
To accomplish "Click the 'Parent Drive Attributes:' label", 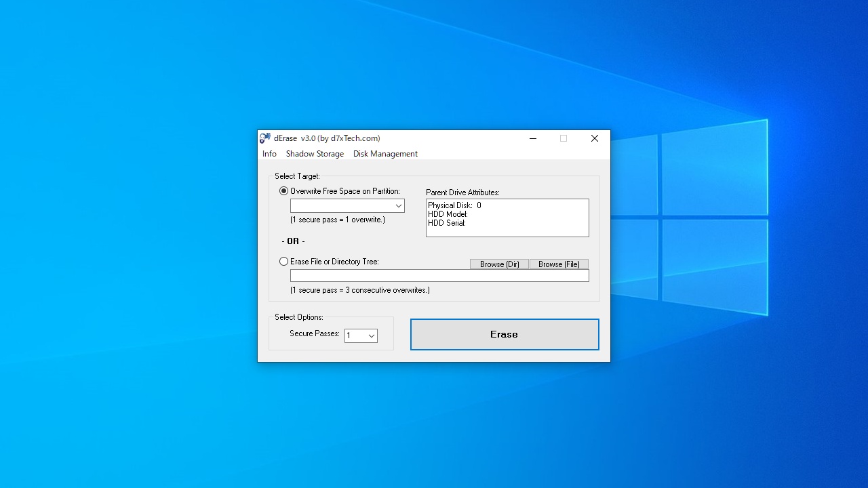I will coord(462,192).
